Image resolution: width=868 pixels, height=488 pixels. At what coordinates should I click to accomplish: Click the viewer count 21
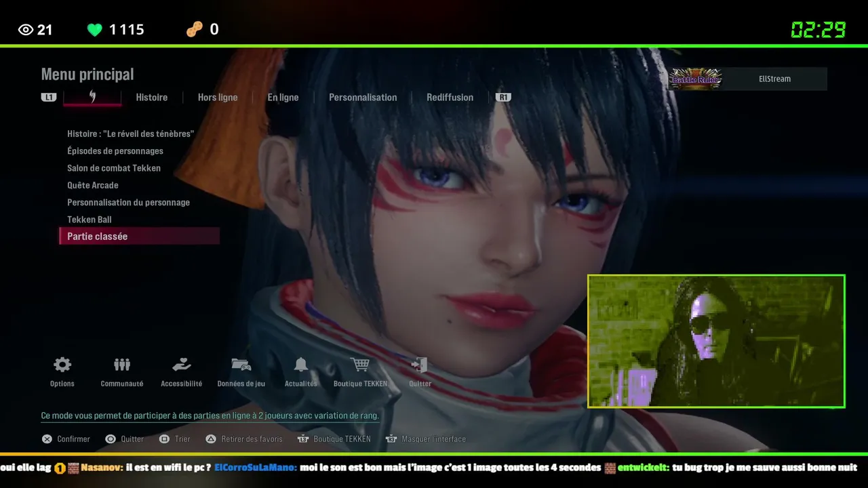(x=45, y=30)
